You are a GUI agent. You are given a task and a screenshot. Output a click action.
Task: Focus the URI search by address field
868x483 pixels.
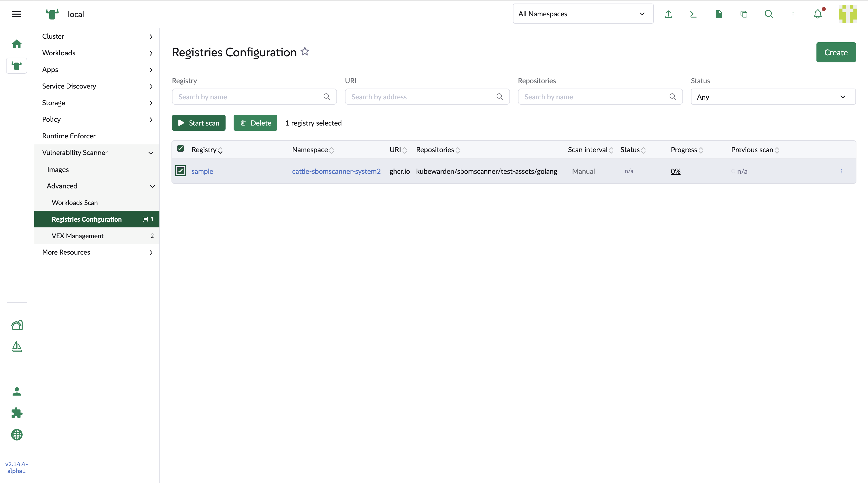click(427, 97)
